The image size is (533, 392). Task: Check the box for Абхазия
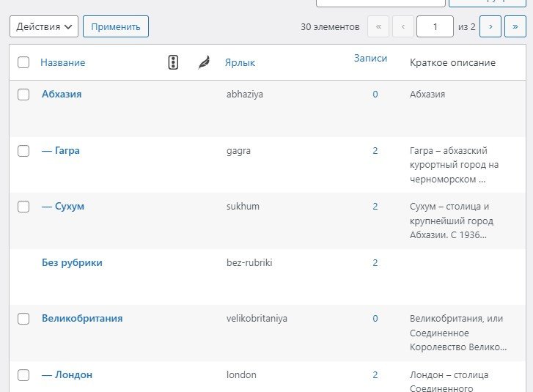tap(23, 95)
